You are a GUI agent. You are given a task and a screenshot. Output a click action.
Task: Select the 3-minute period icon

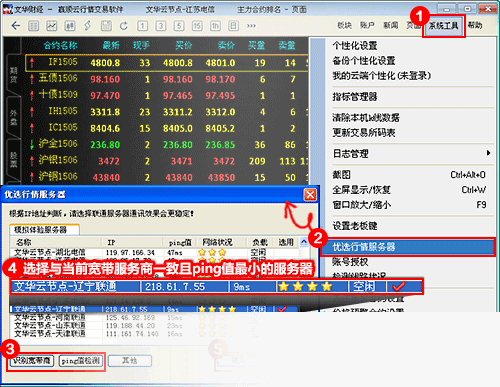pyautogui.click(x=161, y=26)
